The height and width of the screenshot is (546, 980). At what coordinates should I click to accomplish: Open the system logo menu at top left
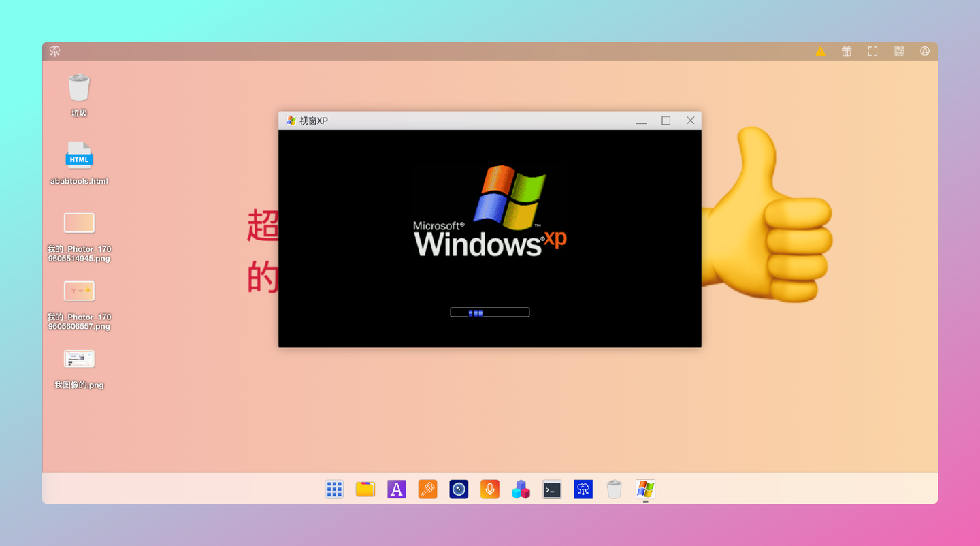click(54, 50)
